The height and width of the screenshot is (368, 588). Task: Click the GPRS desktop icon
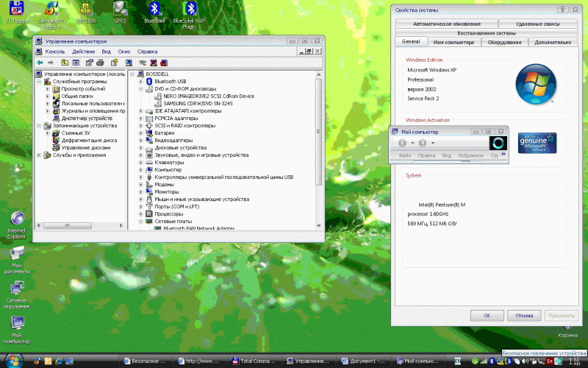tap(120, 13)
